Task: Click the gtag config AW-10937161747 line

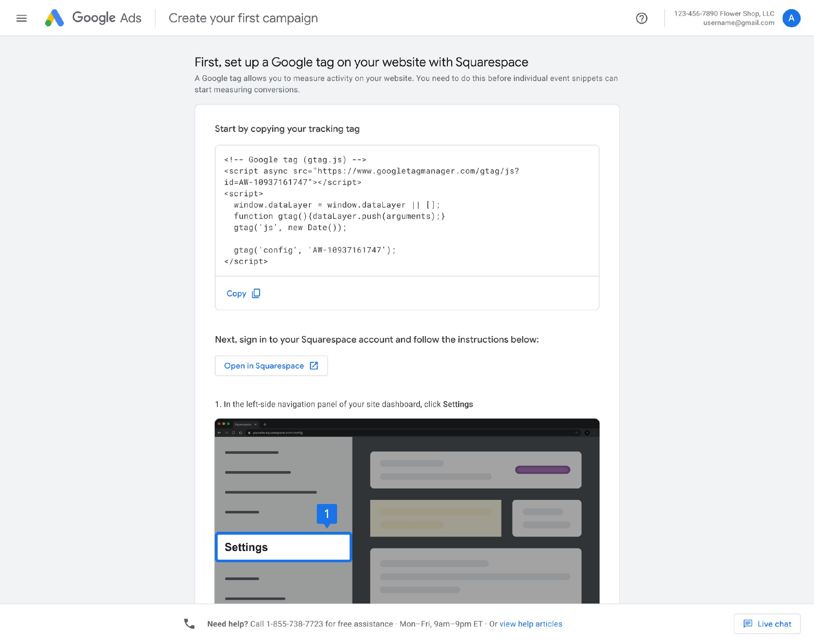Action: pos(315,250)
